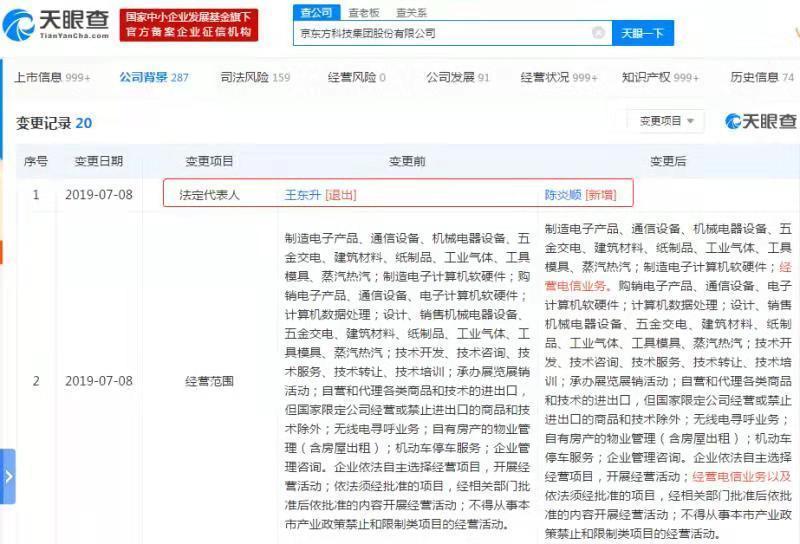Open the 知识产权 section tab
The image size is (800, 544).
tap(660, 78)
